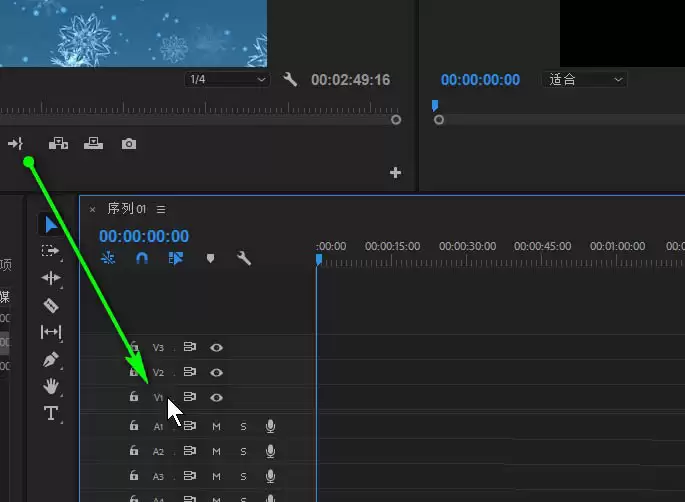The image size is (685, 502).
Task: Open the 序列 01 panel menu
Action: tap(161, 209)
